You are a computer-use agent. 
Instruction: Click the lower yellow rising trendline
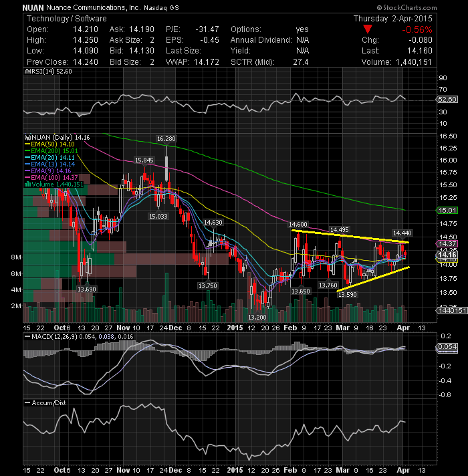click(x=373, y=279)
